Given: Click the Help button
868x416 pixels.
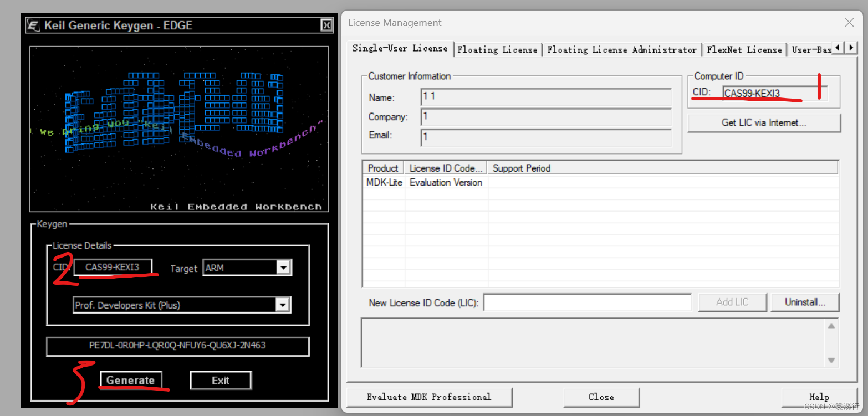Looking at the screenshot, I should tap(819, 397).
